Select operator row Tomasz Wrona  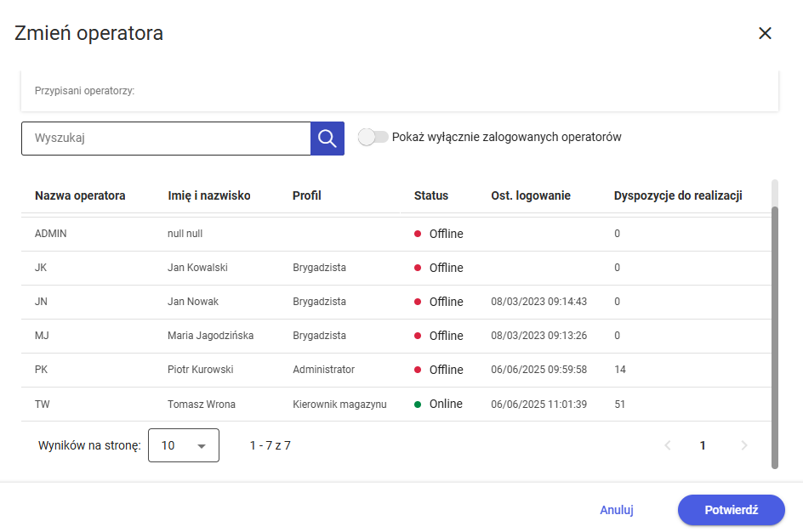point(202,404)
